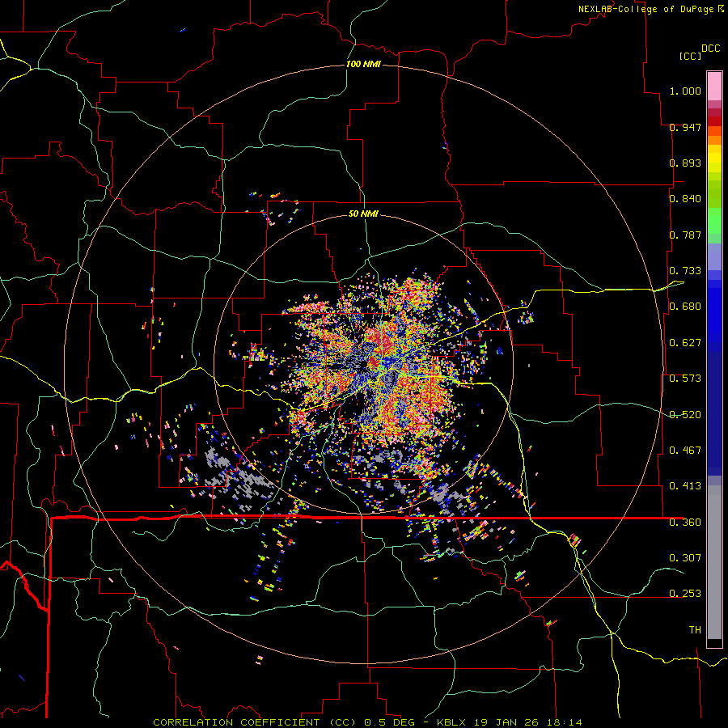
Task: Click the DCC label above color scale
Action: (x=710, y=49)
